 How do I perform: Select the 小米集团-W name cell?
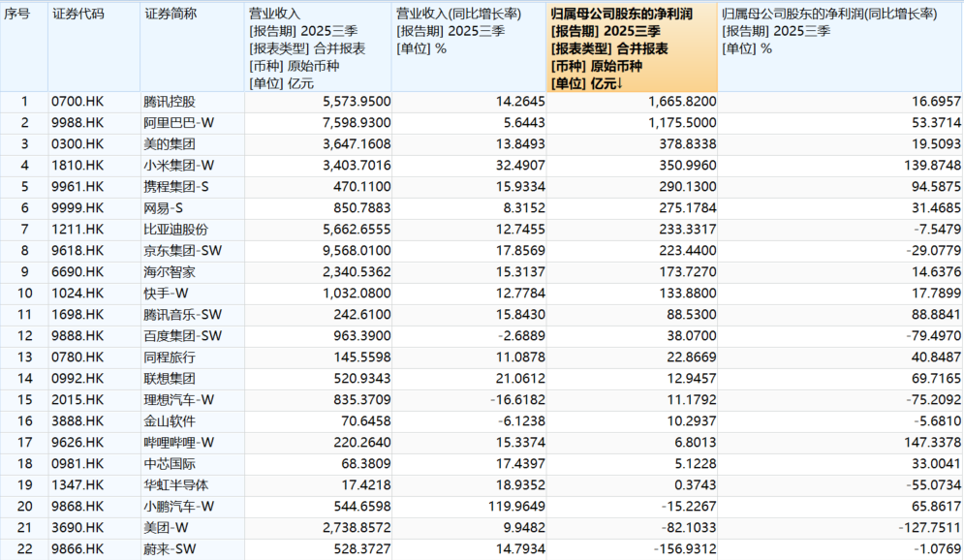[x=178, y=166]
